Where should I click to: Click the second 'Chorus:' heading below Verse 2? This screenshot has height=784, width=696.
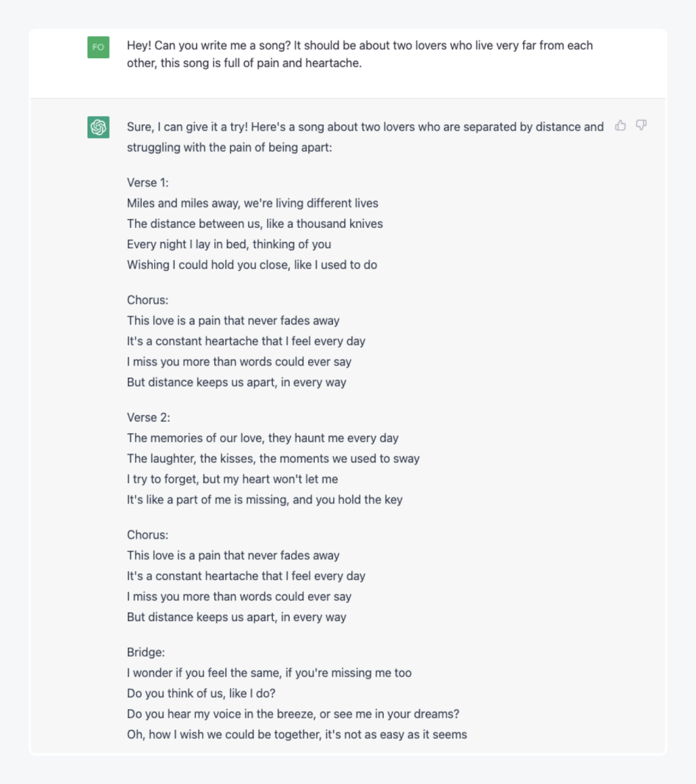click(x=148, y=535)
